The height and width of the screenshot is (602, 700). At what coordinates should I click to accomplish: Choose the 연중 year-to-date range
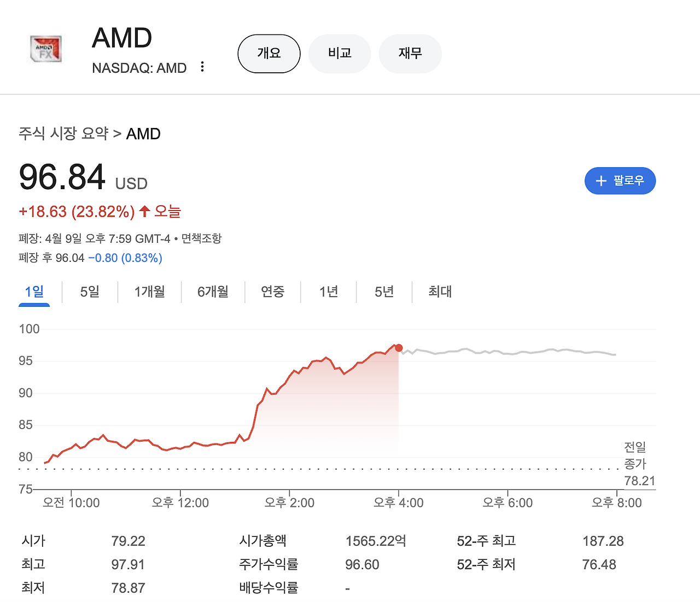(273, 292)
